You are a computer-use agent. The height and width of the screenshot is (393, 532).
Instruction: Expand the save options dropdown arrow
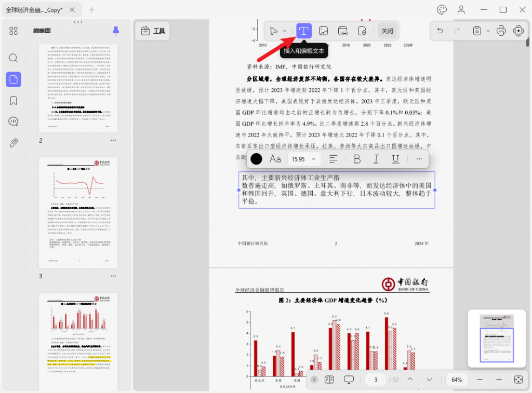[488, 31]
